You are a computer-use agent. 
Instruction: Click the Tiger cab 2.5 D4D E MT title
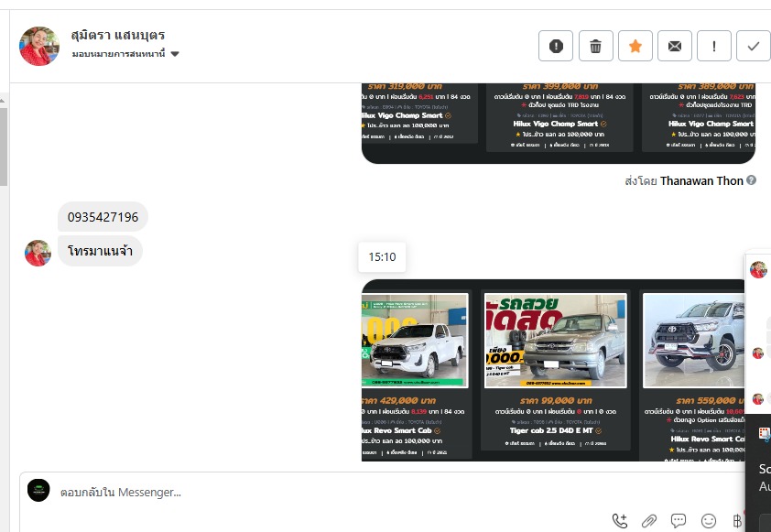point(551,430)
